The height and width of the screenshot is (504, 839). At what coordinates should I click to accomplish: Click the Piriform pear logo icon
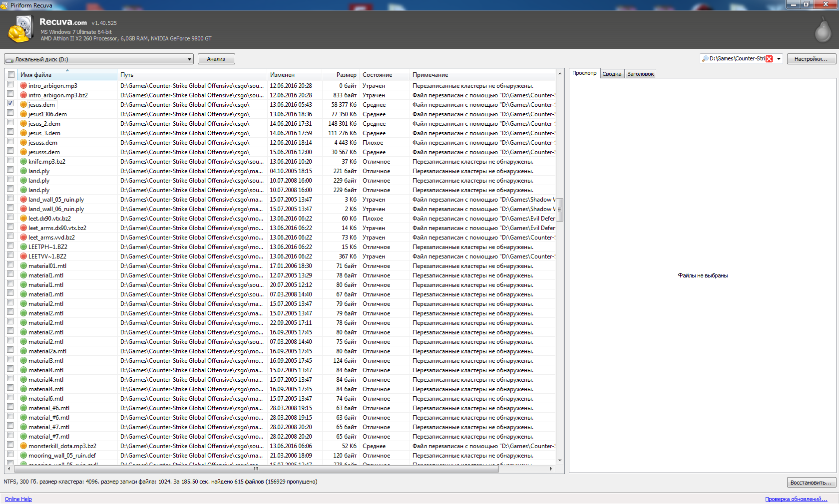[823, 30]
